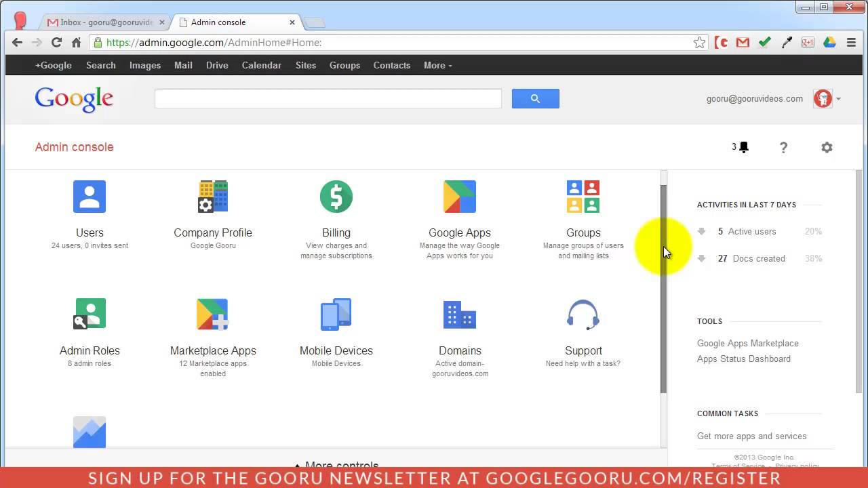The width and height of the screenshot is (868, 488).
Task: Open Groups in the black top bar
Action: pyautogui.click(x=344, y=65)
